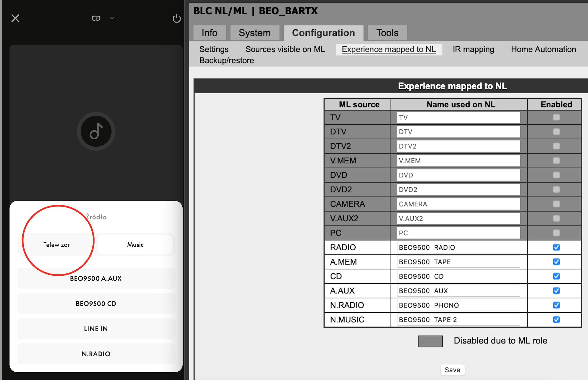This screenshot has width=588, height=380.
Task: Choose BEO9500 CD source
Action: 96,304
